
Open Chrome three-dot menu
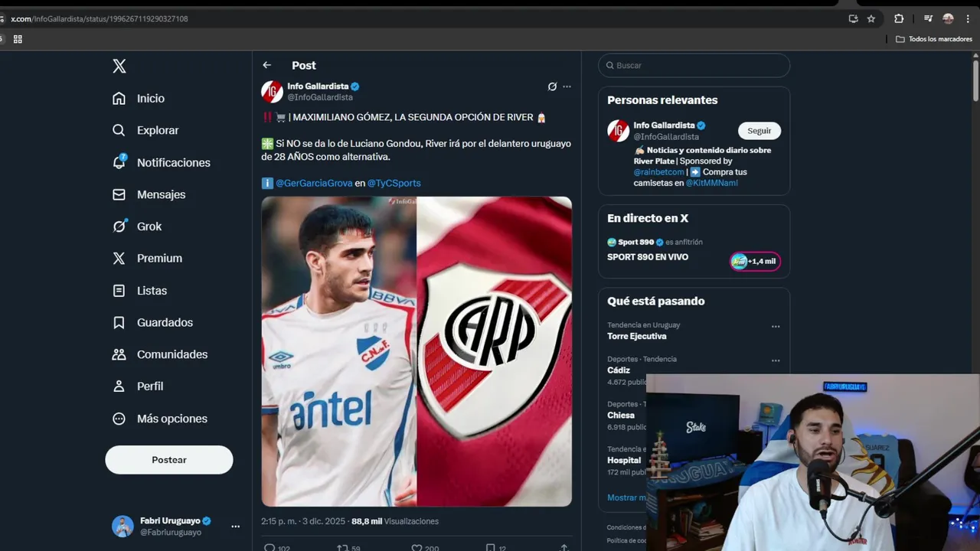click(968, 18)
